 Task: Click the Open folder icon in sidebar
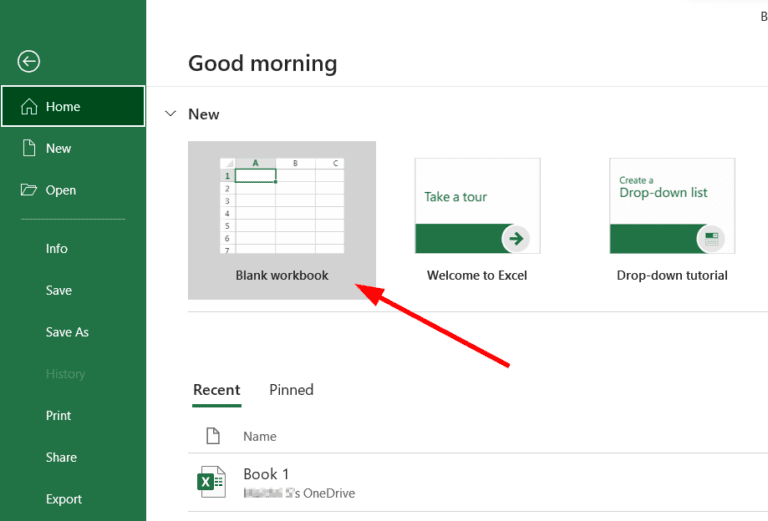pos(28,190)
